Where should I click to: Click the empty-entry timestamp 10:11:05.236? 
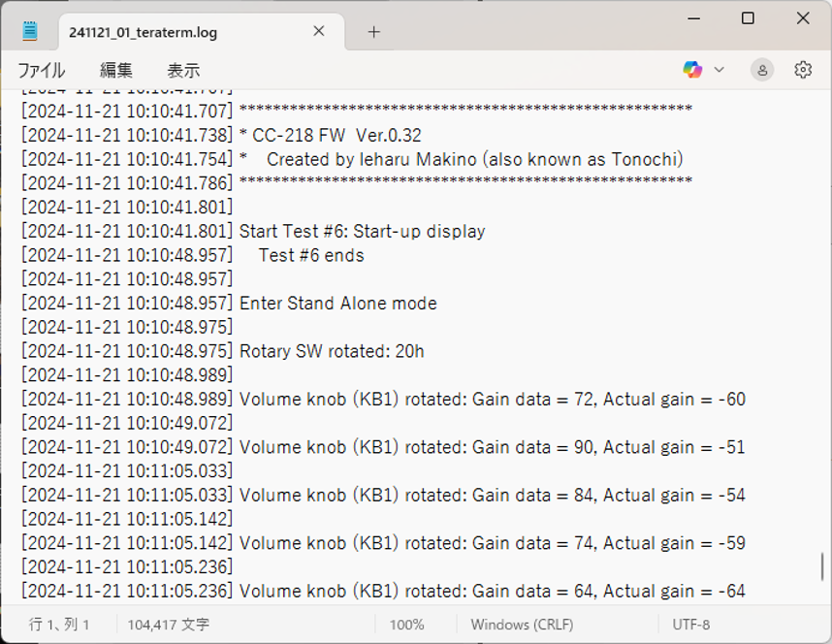[127, 567]
